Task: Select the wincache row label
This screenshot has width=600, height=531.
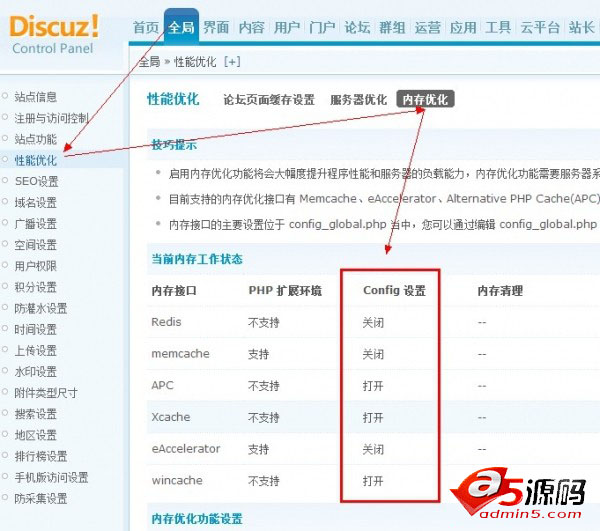Action: (x=177, y=481)
